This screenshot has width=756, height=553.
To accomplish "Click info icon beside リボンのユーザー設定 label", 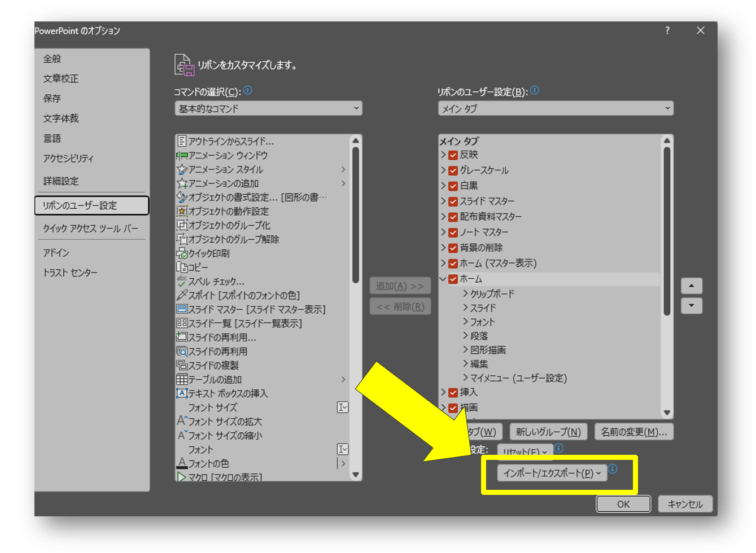I will click(535, 90).
